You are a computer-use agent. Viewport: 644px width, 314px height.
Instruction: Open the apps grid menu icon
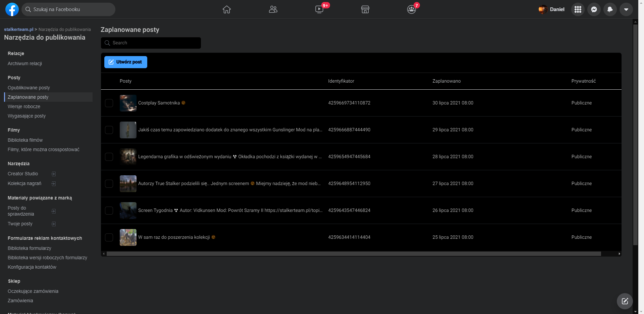point(578,9)
